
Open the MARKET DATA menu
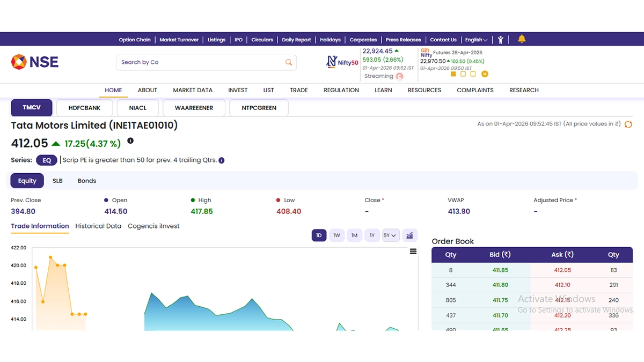pyautogui.click(x=193, y=90)
